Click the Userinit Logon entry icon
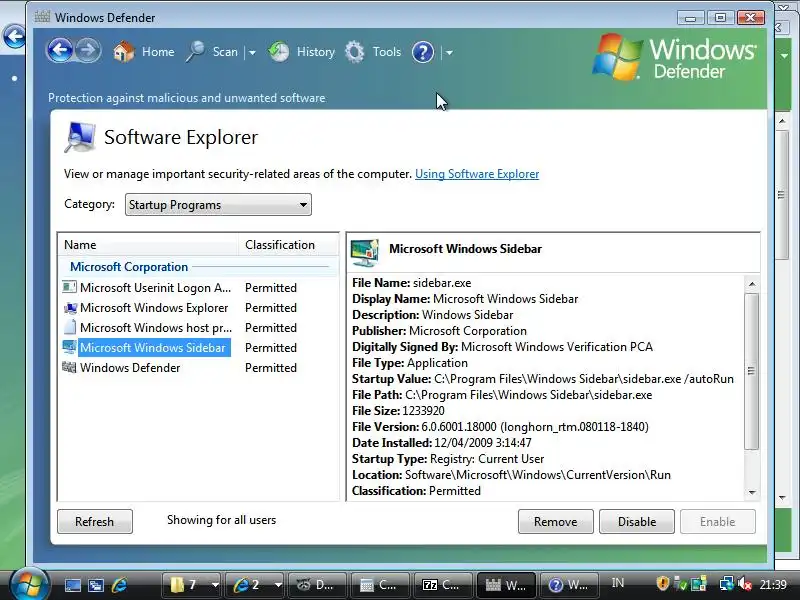The width and height of the screenshot is (800, 600). (x=69, y=287)
